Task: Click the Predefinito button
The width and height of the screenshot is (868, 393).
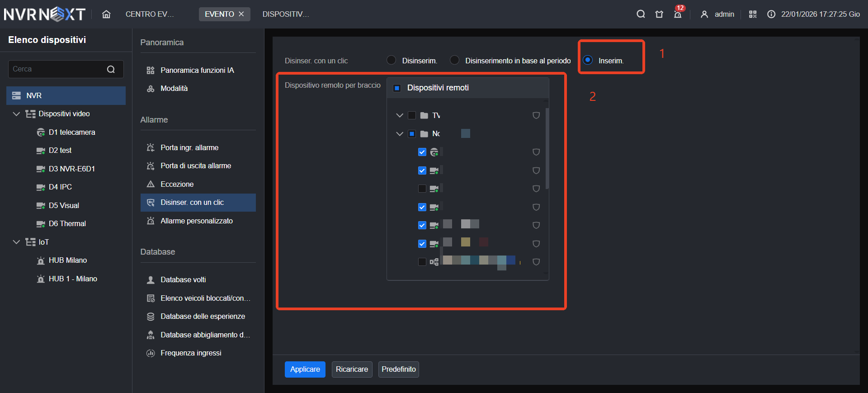Action: [x=399, y=369]
